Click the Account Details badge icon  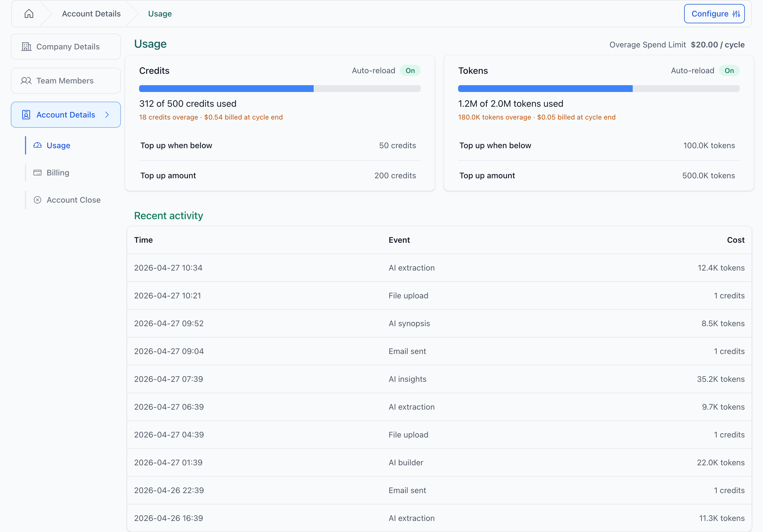click(x=26, y=115)
